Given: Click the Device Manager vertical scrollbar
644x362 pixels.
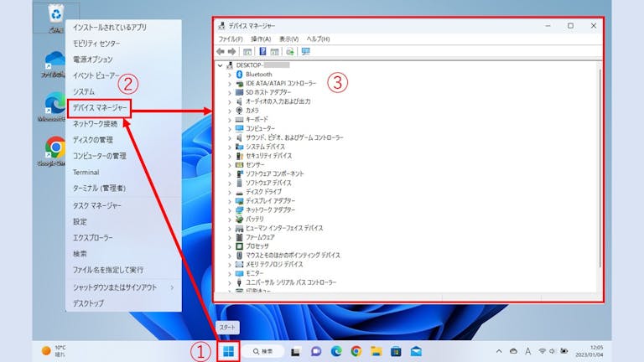Looking at the screenshot, I should click(600, 168).
